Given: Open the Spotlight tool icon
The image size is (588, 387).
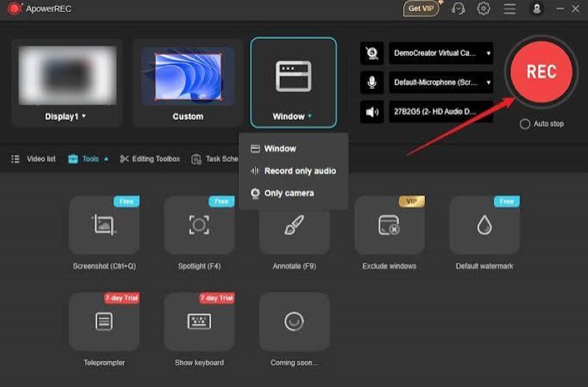Looking at the screenshot, I should (x=199, y=225).
